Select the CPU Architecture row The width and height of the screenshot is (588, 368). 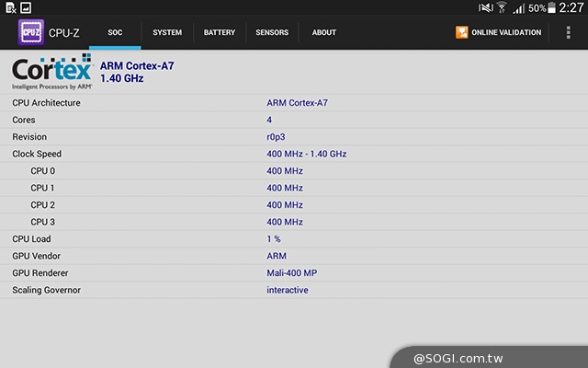point(294,103)
